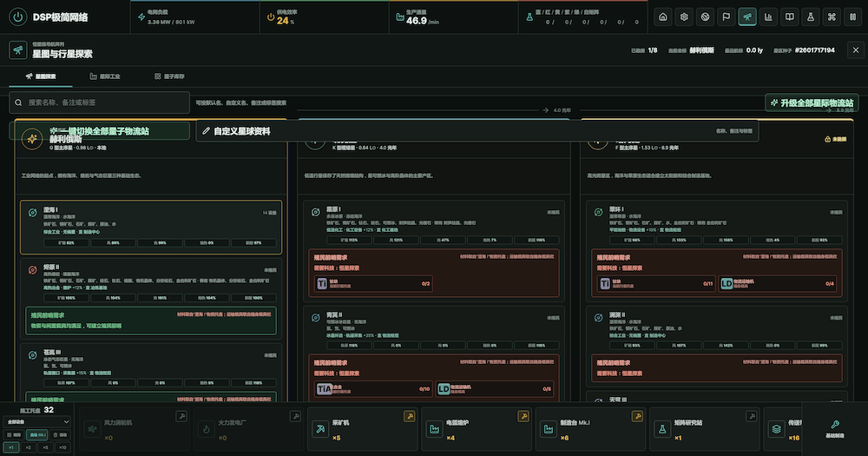
Task: Click the pickaxe icon on 采矿机 card
Action: [x=320, y=429]
